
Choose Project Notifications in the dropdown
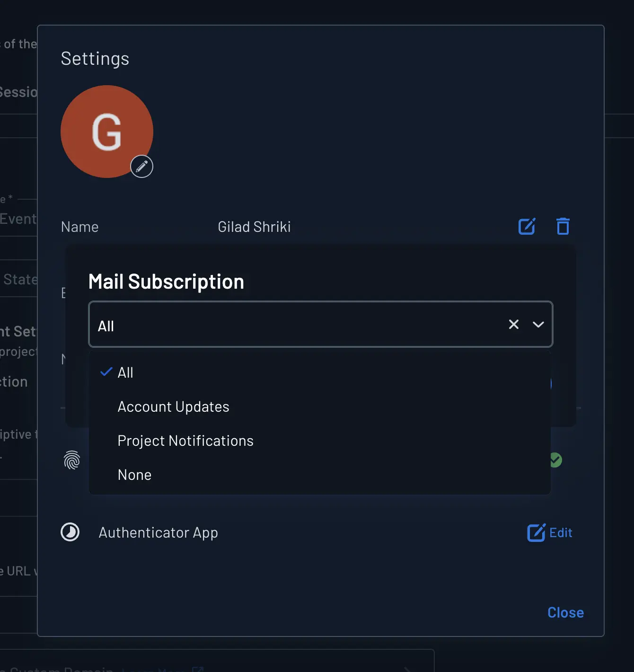[185, 441]
